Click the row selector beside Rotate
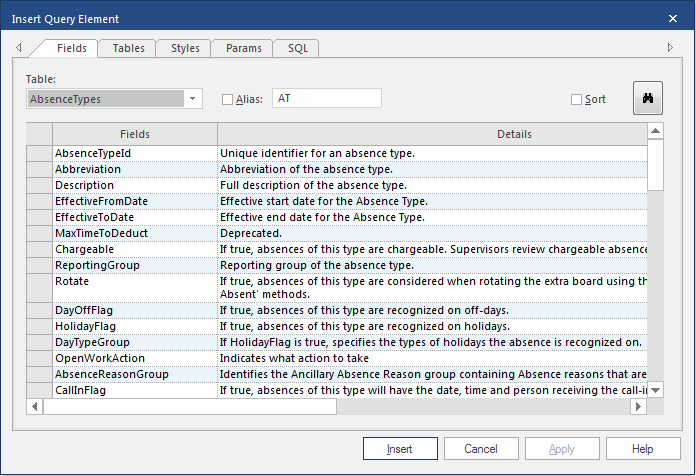The height and width of the screenshot is (476, 696). tap(40, 288)
